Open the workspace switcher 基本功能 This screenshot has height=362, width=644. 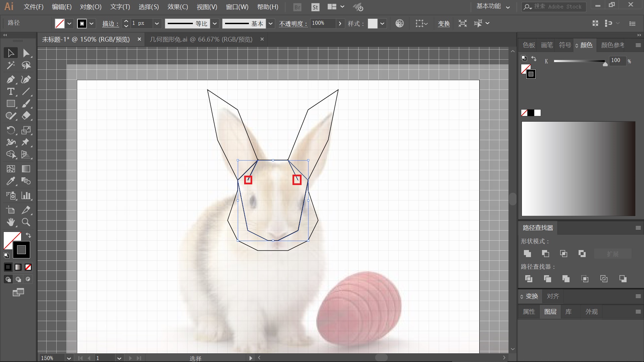[493, 6]
